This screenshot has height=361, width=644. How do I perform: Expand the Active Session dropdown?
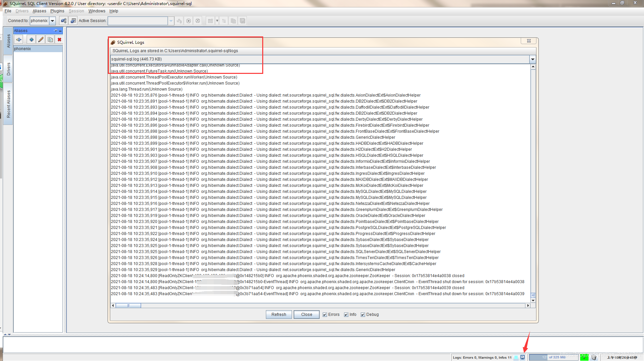click(x=171, y=21)
